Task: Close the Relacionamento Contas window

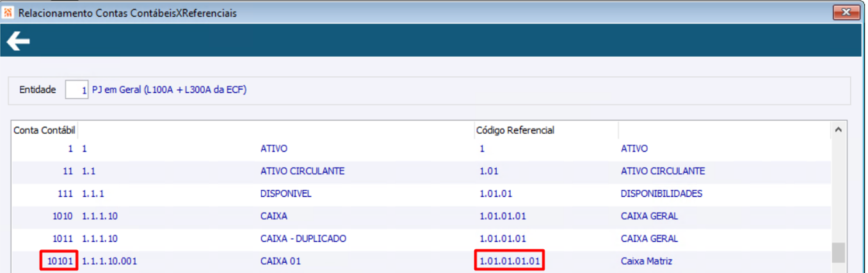Action: tap(846, 12)
